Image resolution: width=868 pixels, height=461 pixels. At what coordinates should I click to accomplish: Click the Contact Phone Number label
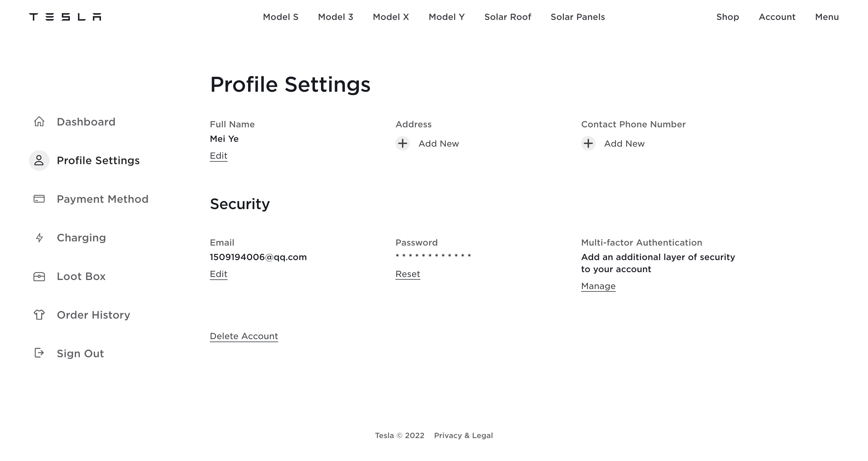(x=634, y=124)
